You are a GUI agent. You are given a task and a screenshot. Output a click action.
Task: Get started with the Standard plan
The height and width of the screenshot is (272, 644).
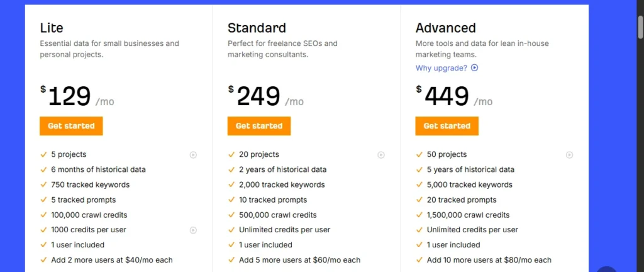pyautogui.click(x=259, y=126)
